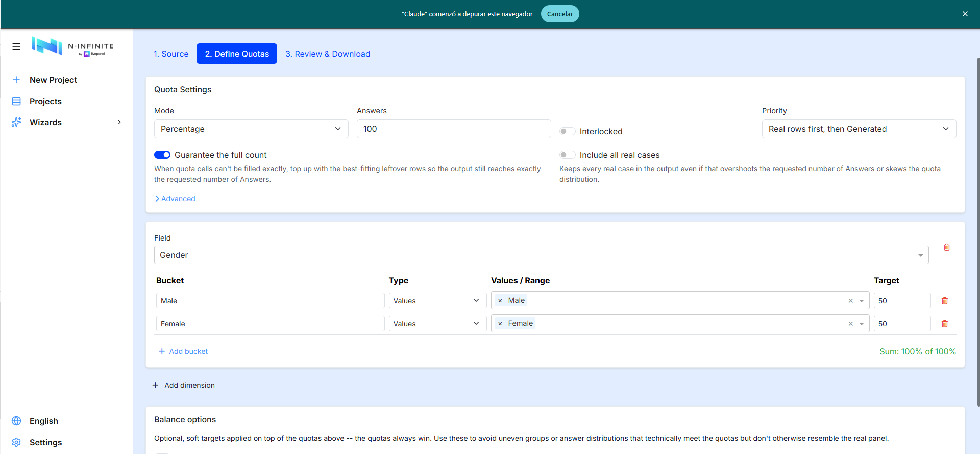The image size is (980, 454).
Task: Clear all values in Male row
Action: [850, 301]
